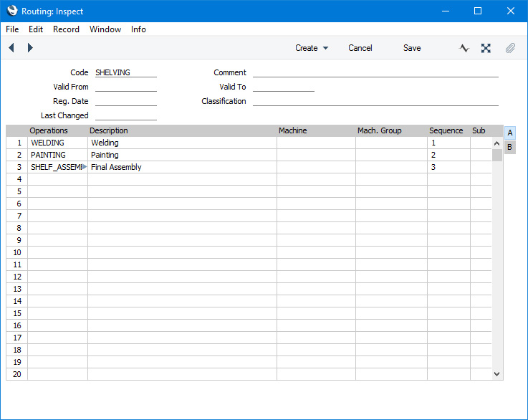This screenshot has height=420, width=528.
Task: Click the scrollbar down arrow
Action: point(496,374)
